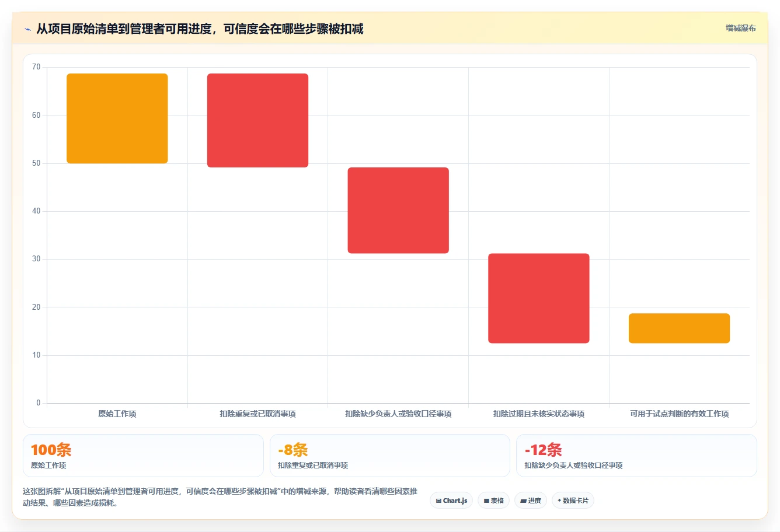
Task: Click the lightning icon beside the title
Action: [27, 29]
